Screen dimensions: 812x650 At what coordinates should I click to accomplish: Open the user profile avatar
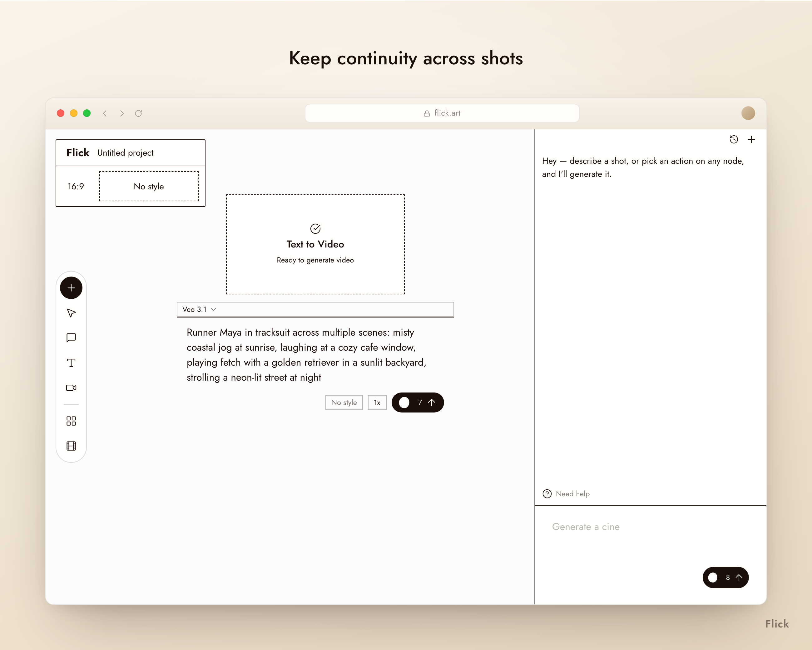748,113
